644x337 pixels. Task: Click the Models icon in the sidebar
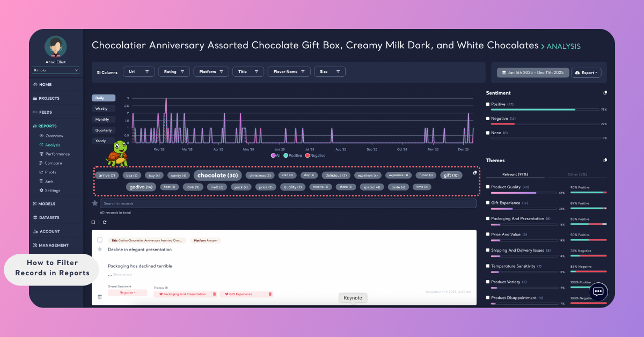pos(35,204)
